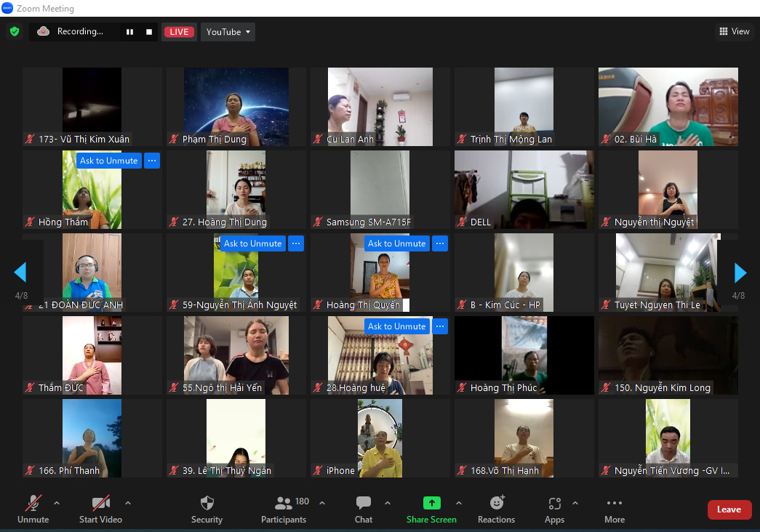Viewport: 760px width, 532px height.
Task: Select the 02. Bùi Hà video tile
Action: tap(668, 107)
